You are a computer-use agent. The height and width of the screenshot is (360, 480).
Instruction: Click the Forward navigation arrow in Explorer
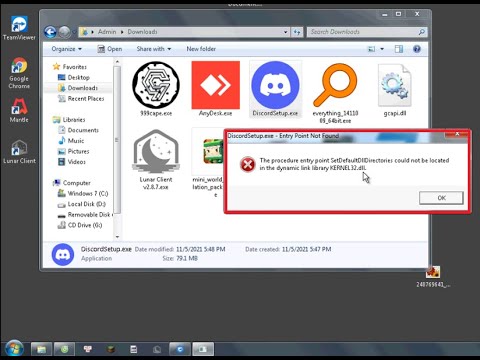[x=64, y=32]
